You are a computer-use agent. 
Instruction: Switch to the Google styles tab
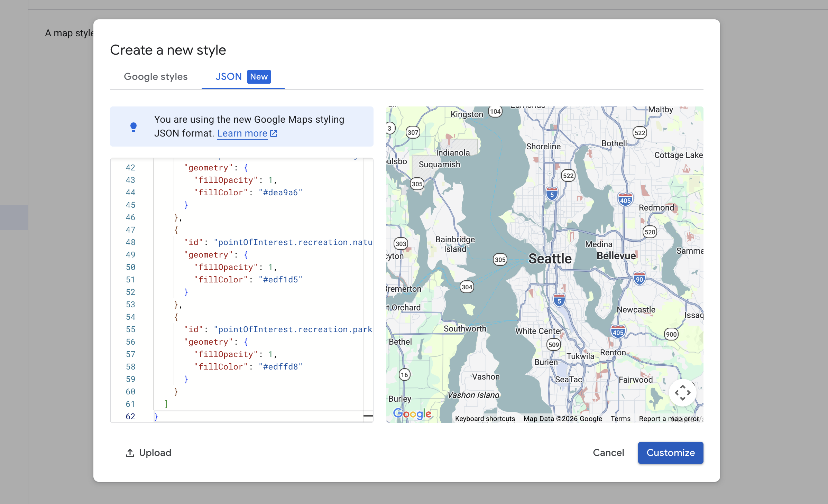coord(156,77)
